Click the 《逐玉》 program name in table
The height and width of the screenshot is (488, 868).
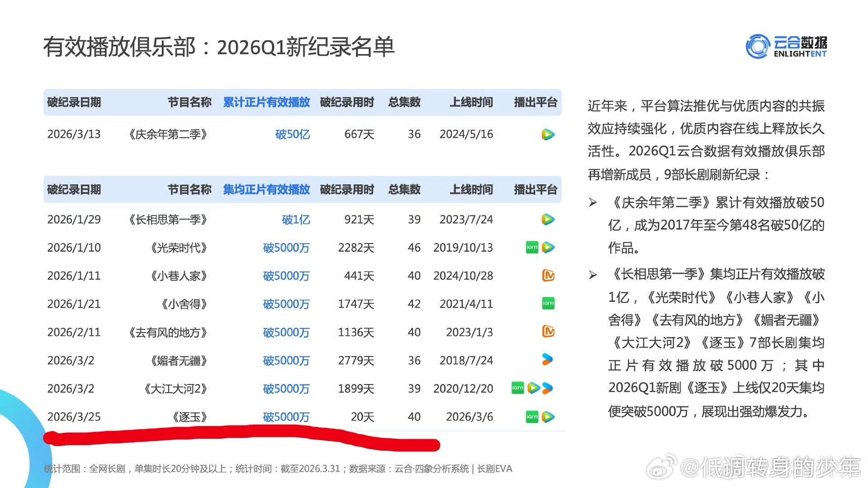click(190, 417)
